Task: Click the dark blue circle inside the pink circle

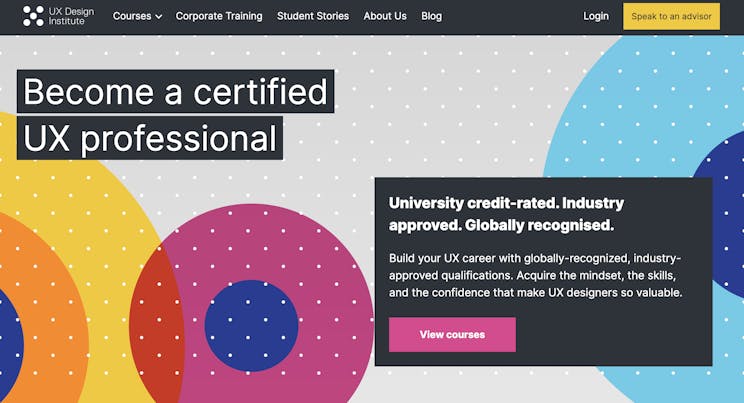Action: coord(251,327)
